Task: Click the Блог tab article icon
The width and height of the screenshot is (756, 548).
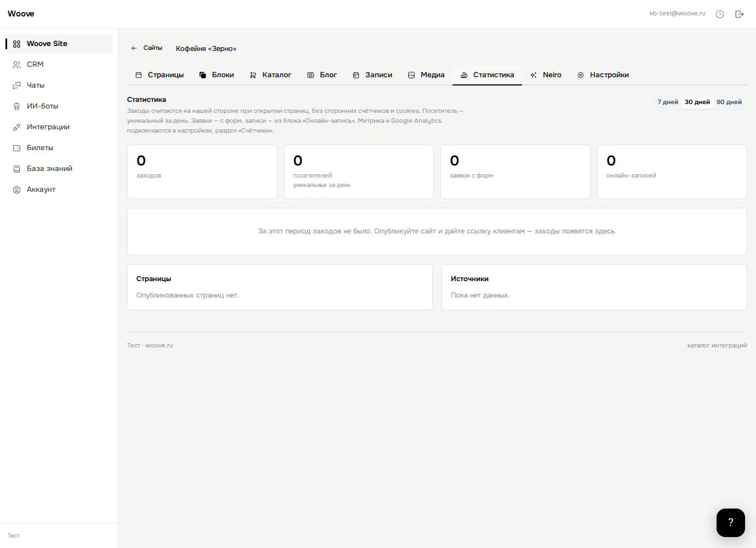Action: [x=311, y=75]
